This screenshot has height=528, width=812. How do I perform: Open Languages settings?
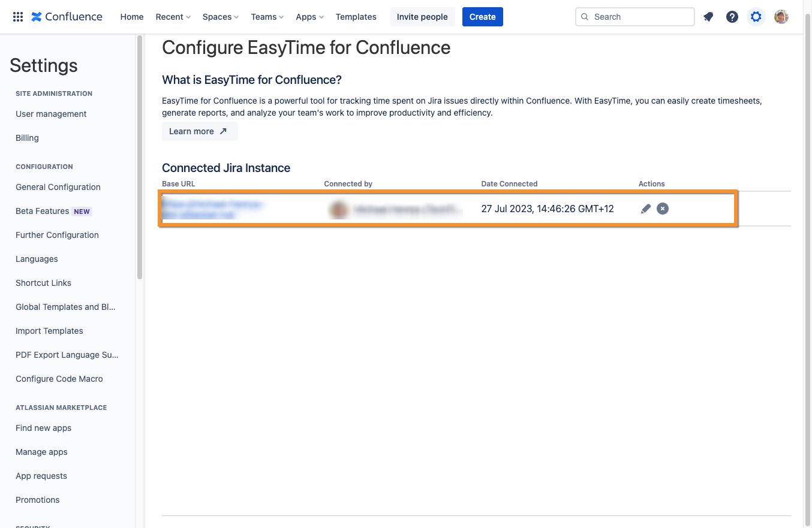tap(37, 259)
